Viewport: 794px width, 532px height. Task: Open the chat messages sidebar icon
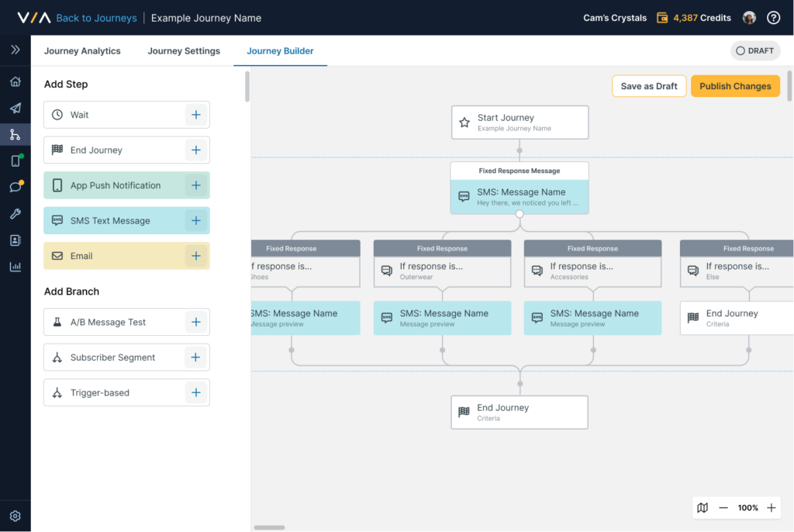point(15,187)
